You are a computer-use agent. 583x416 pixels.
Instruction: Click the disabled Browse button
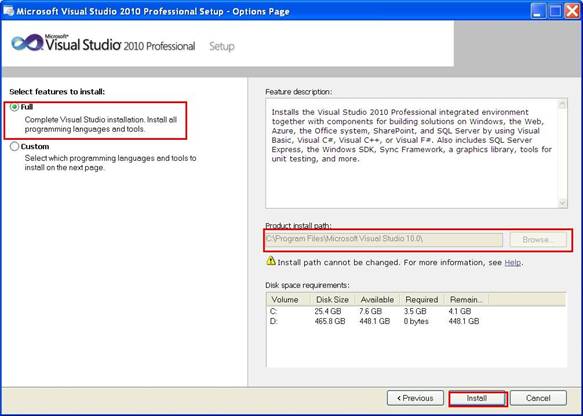coord(538,240)
